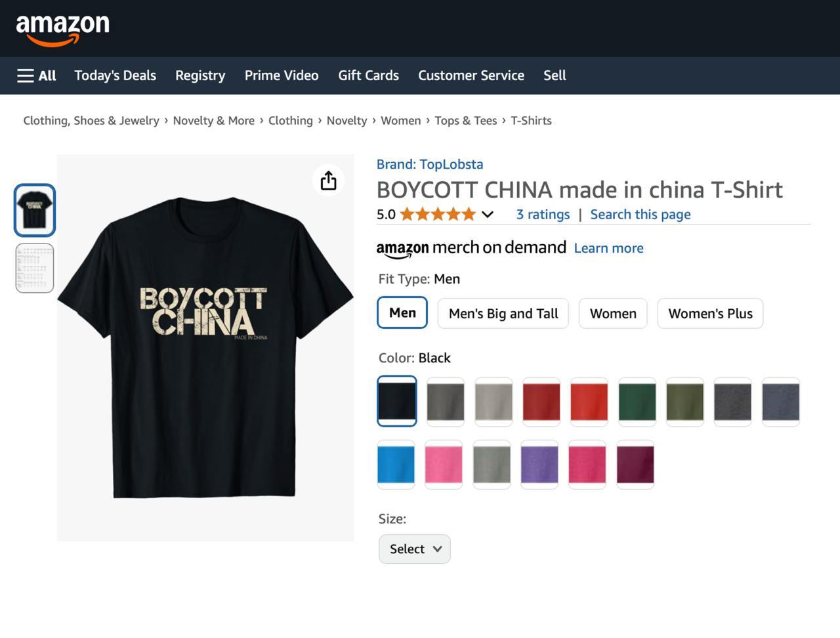Click Tops & Tees breadcrumb
The width and height of the screenshot is (840, 638).
tap(465, 121)
